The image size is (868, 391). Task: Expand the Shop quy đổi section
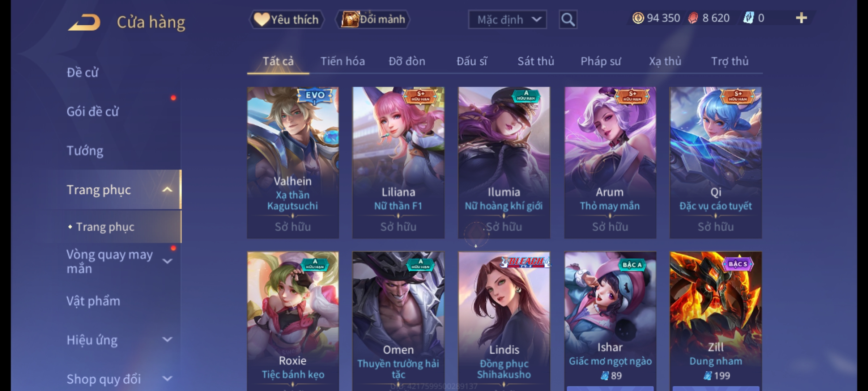(167, 379)
